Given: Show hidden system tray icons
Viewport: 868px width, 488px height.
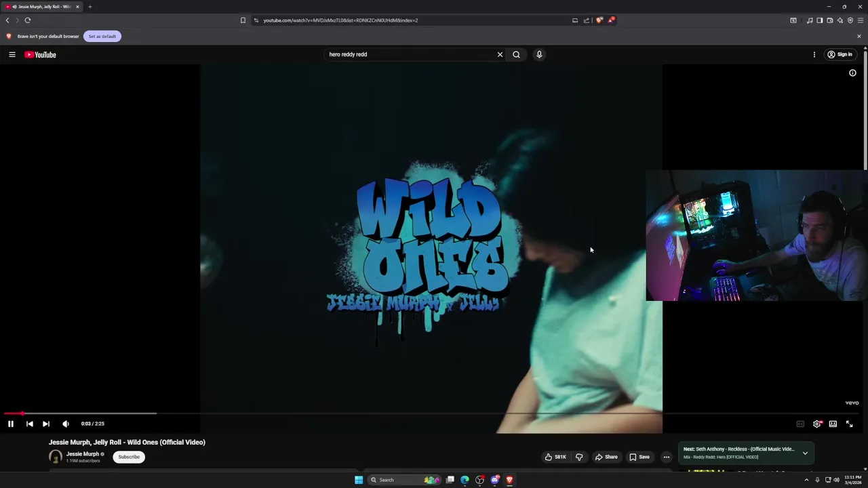Looking at the screenshot, I should point(806,480).
